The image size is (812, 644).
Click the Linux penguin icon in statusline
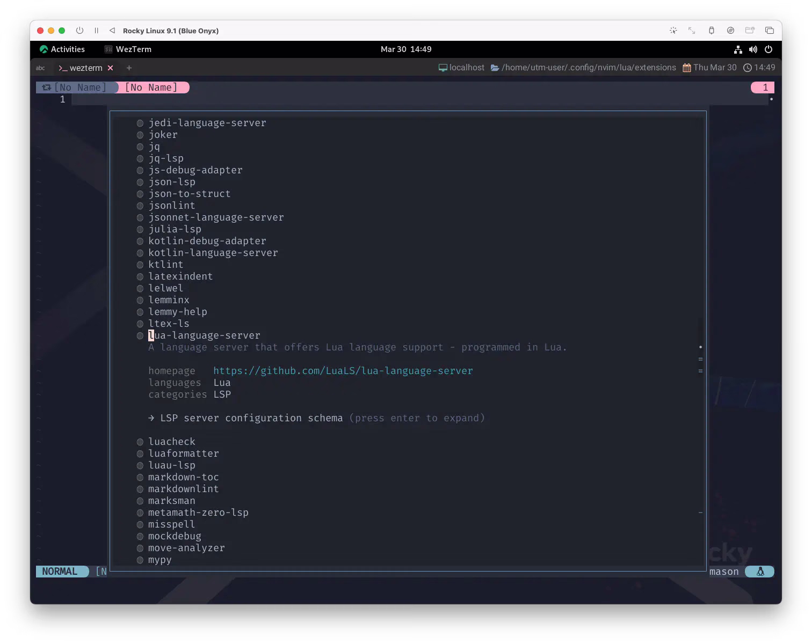point(760,572)
